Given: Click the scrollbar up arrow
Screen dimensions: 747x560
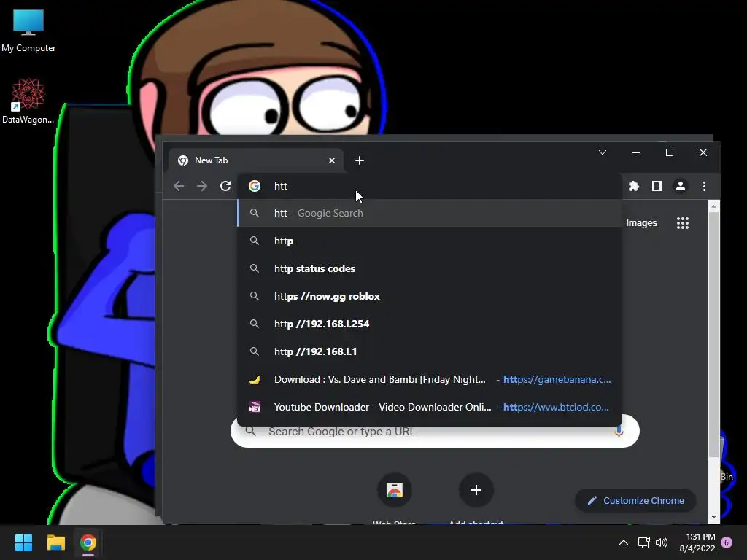Looking at the screenshot, I should tap(713, 206).
